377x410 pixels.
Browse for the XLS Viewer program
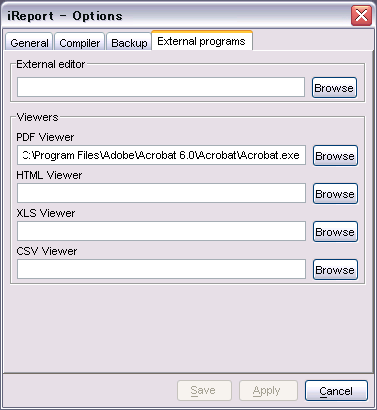pyautogui.click(x=335, y=232)
